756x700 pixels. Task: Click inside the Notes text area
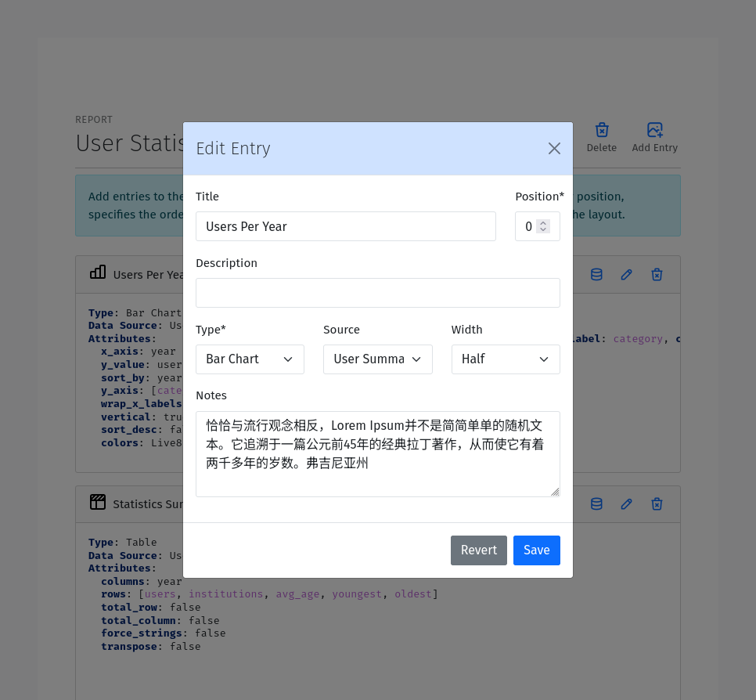377,454
